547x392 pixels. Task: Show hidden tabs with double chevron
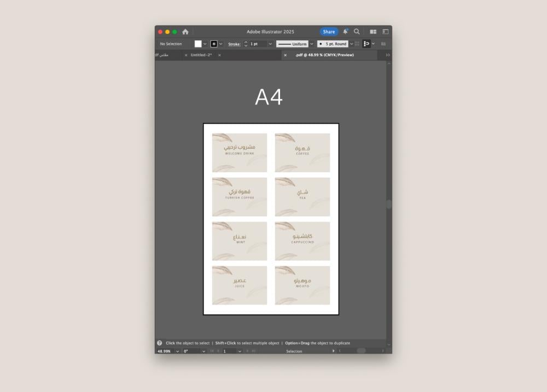[388, 55]
